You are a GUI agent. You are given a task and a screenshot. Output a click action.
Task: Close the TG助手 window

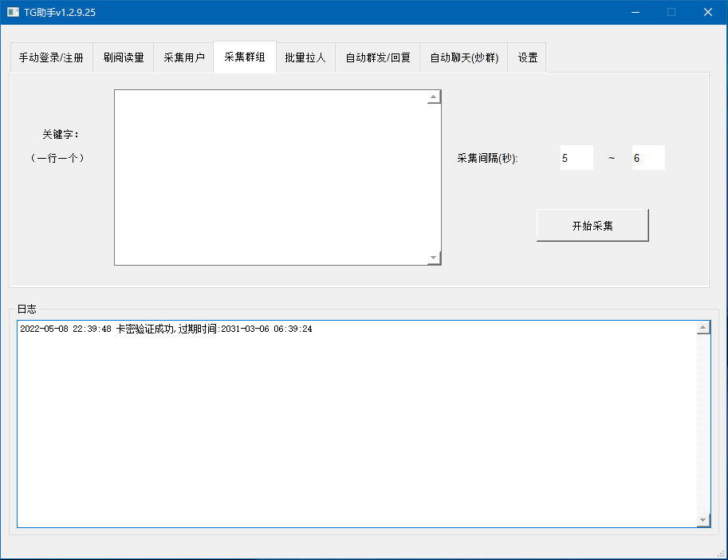click(707, 12)
